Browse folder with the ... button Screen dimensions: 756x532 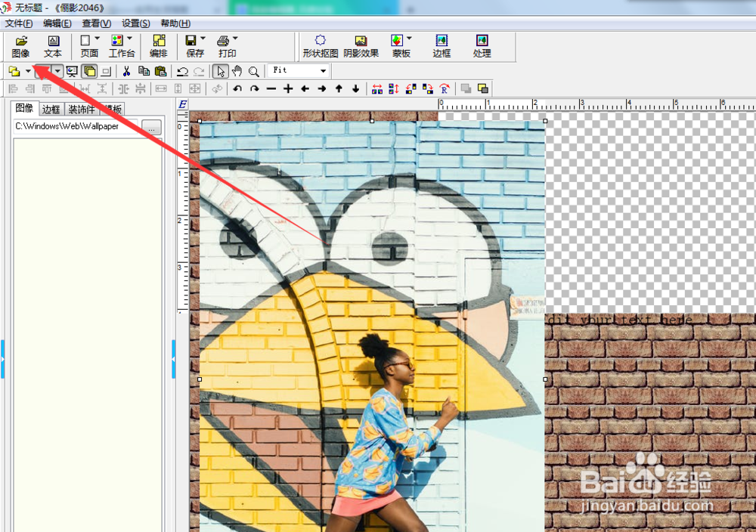[x=151, y=127]
